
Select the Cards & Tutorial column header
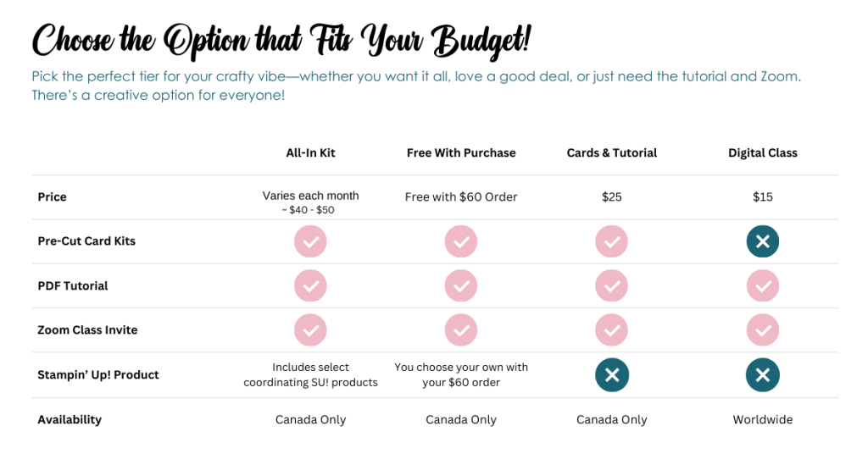[x=612, y=153]
